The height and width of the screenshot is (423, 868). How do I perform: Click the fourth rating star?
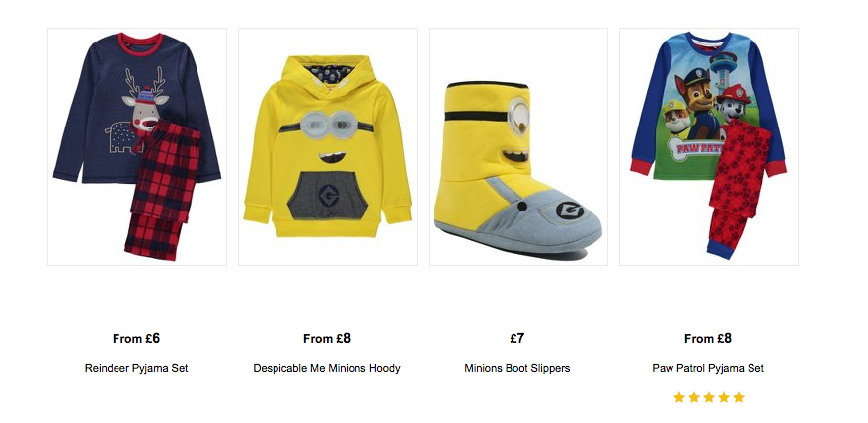pyautogui.click(x=724, y=397)
